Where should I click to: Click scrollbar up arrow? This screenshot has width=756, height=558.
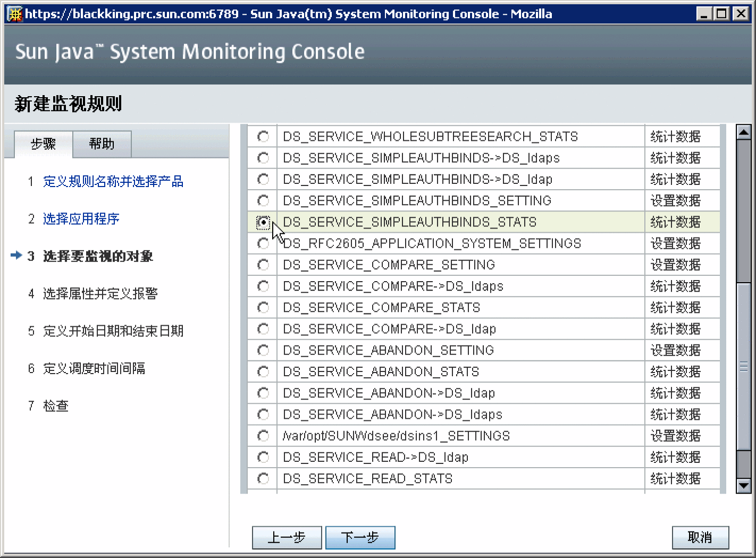point(744,132)
